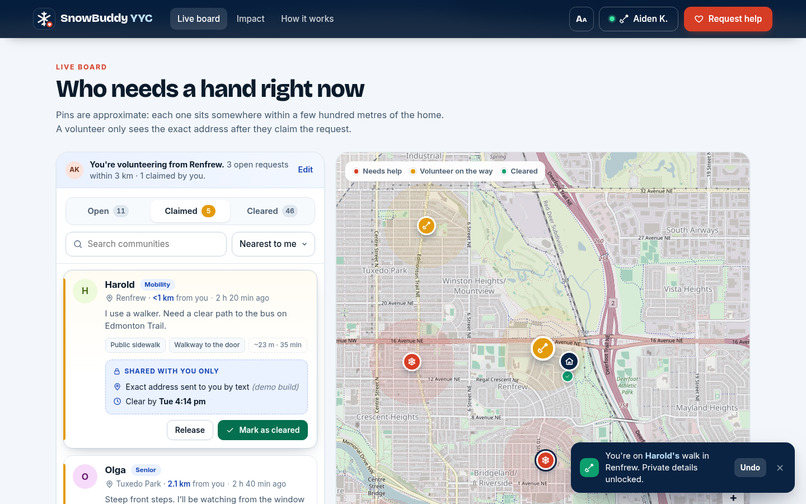The height and width of the screenshot is (504, 806).
Task: Mark Harold's walk as cleared
Action: pos(263,430)
